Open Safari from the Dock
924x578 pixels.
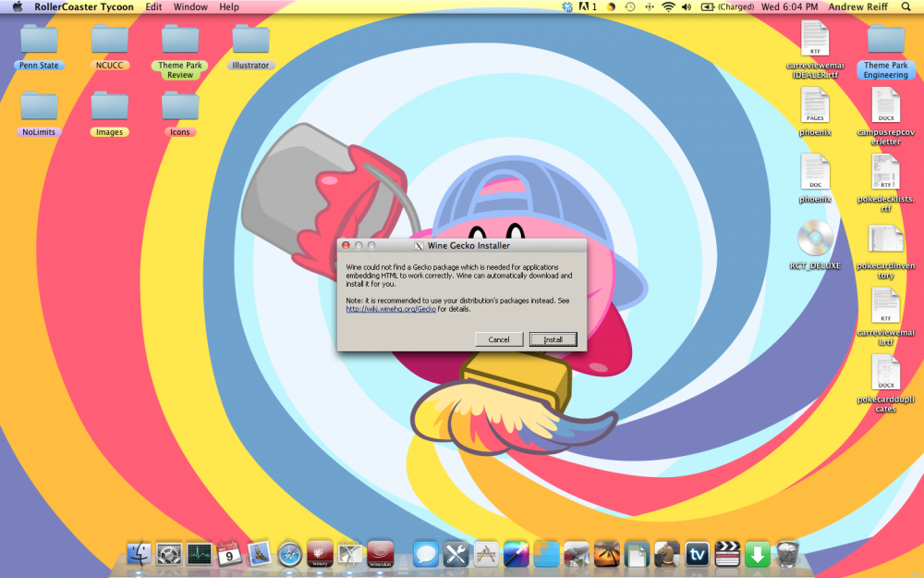(289, 554)
